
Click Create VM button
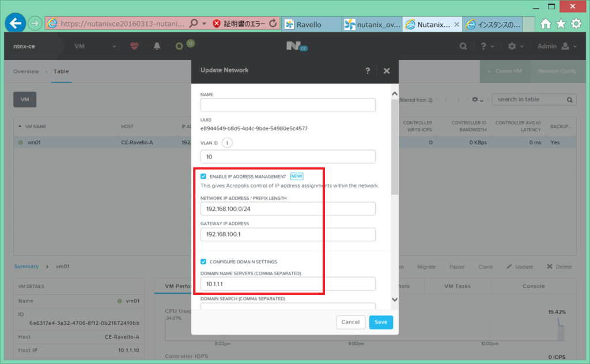tap(505, 71)
